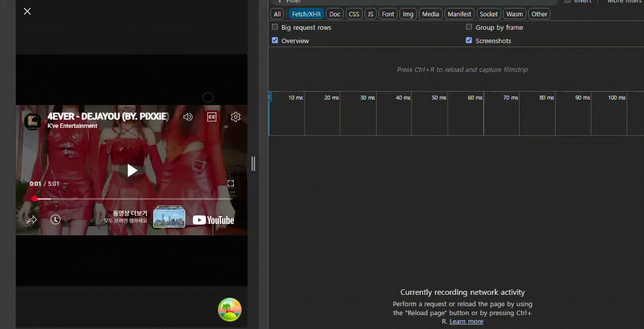Click the 10 ms timeline marker

click(295, 98)
